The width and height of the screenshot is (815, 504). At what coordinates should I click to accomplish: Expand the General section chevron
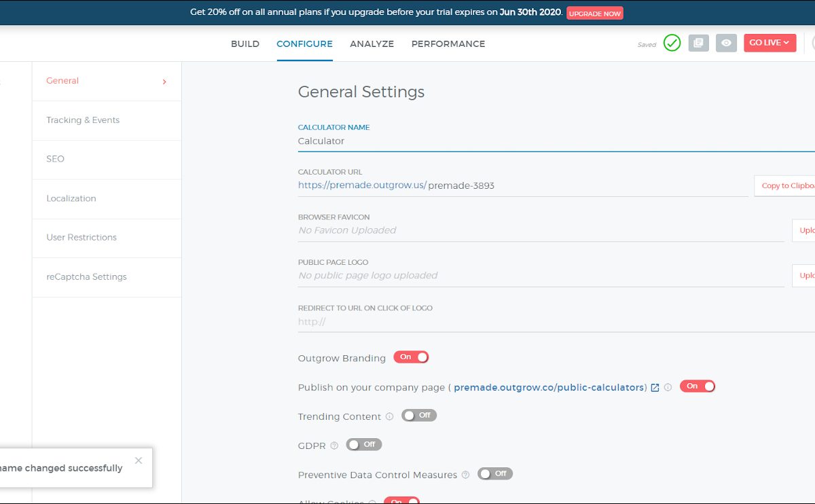pos(164,82)
